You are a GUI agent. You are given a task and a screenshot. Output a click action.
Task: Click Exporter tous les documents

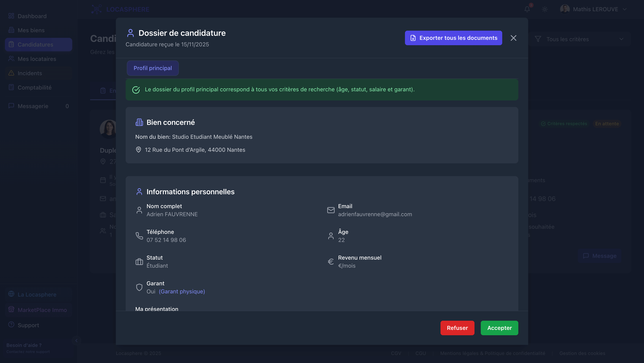(453, 38)
